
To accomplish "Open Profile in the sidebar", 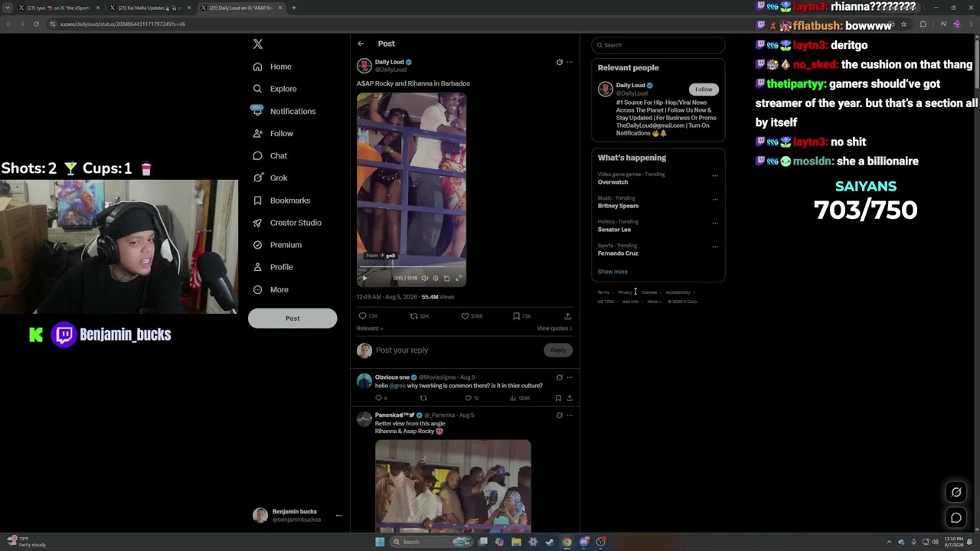I will [273, 267].
